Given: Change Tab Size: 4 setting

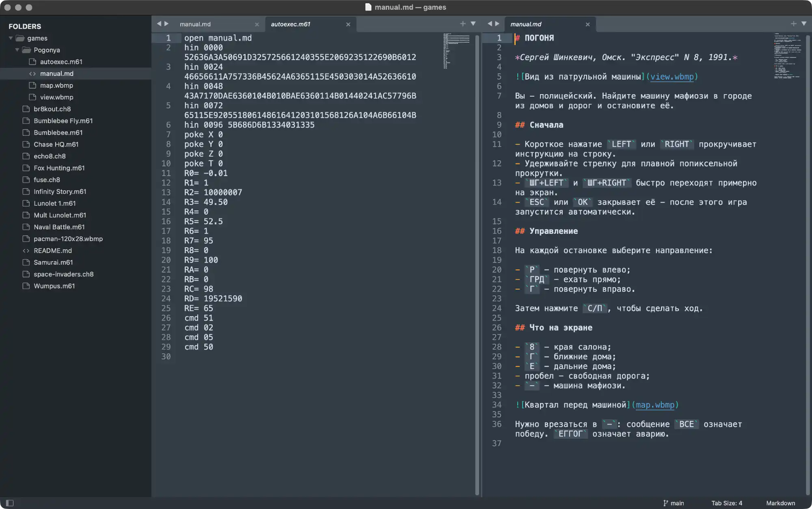Looking at the screenshot, I should coord(726,503).
